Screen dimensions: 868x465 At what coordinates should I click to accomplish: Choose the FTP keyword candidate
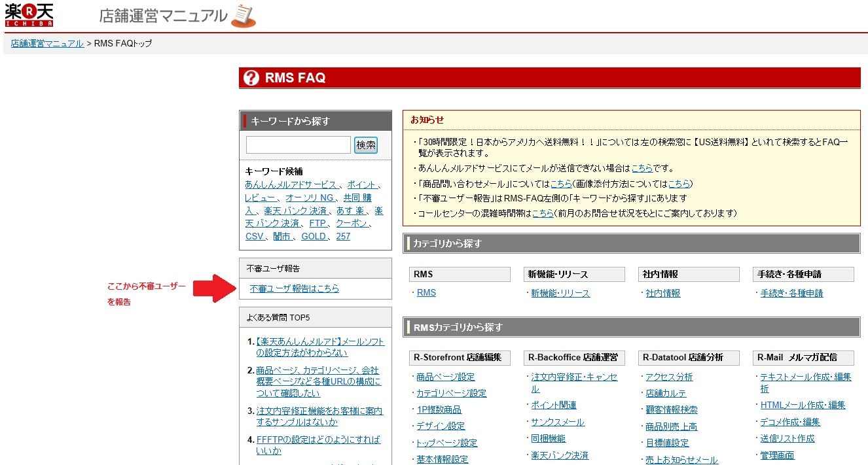point(317,223)
